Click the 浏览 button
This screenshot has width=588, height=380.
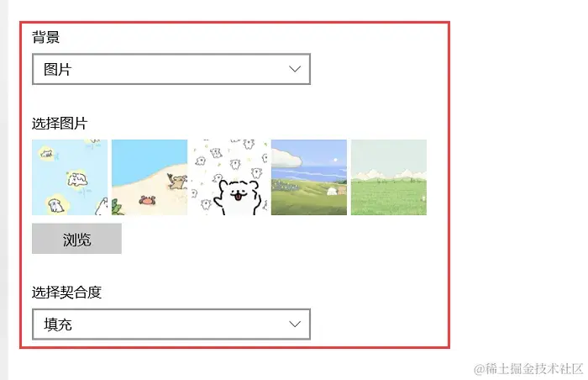tap(77, 239)
